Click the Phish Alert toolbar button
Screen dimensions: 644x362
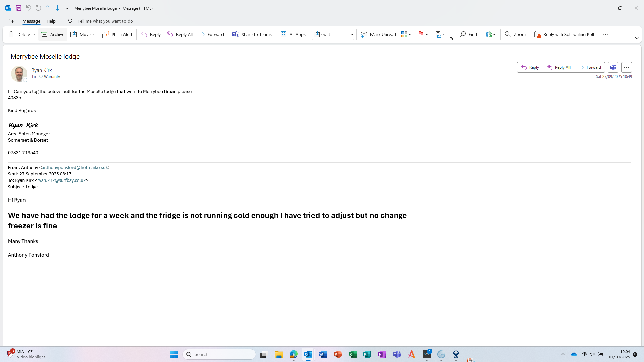pos(117,34)
